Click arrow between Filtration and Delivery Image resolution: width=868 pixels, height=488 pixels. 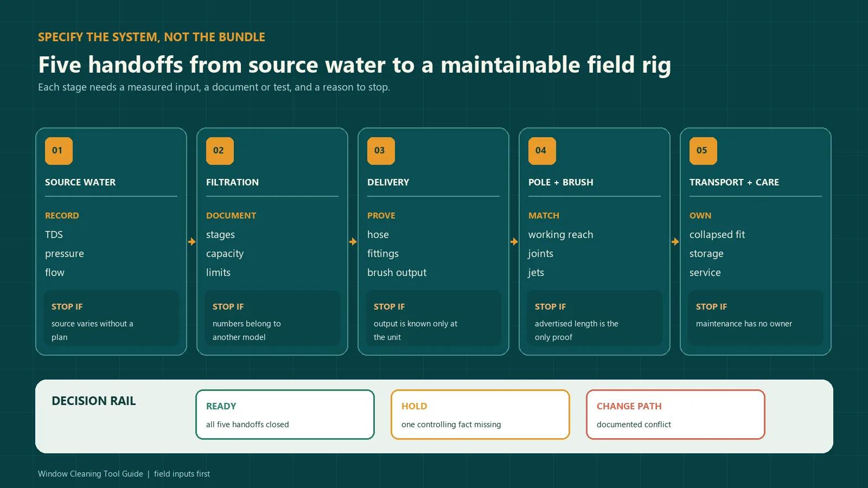click(x=353, y=242)
